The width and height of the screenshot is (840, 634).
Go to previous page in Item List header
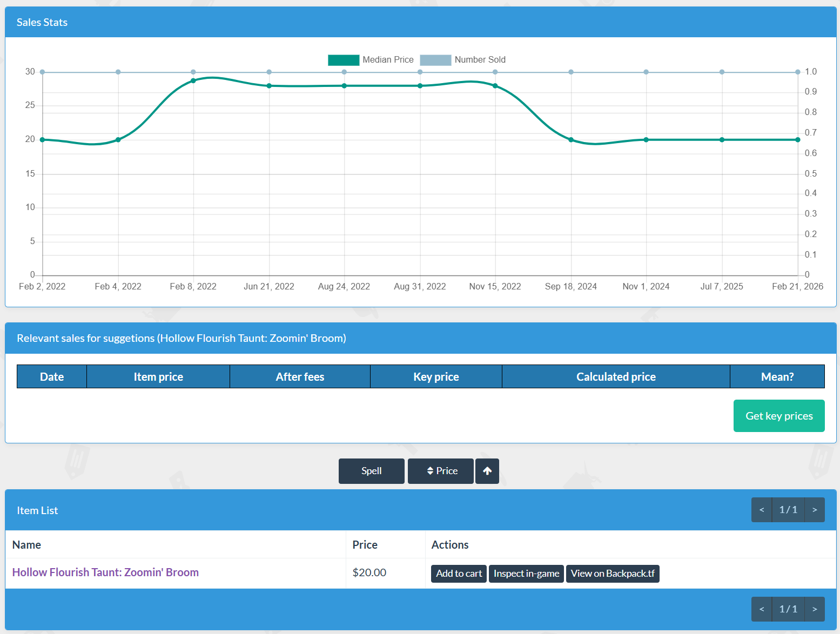click(x=762, y=510)
